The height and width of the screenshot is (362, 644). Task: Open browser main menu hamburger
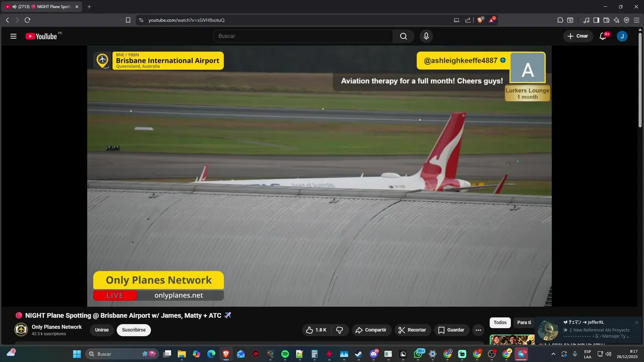[636, 20]
